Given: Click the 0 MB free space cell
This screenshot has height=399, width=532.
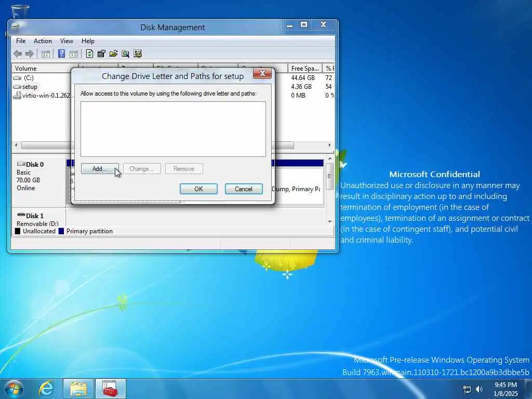Looking at the screenshot, I should coord(298,96).
